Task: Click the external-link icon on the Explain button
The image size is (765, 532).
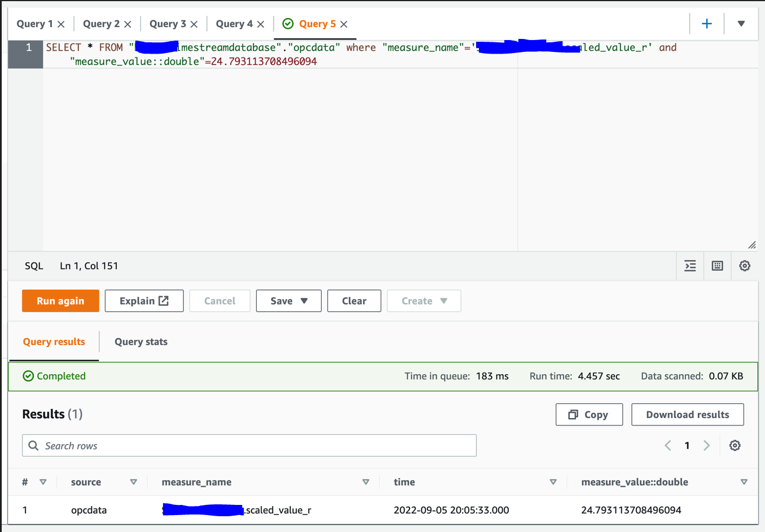Action: 164,300
